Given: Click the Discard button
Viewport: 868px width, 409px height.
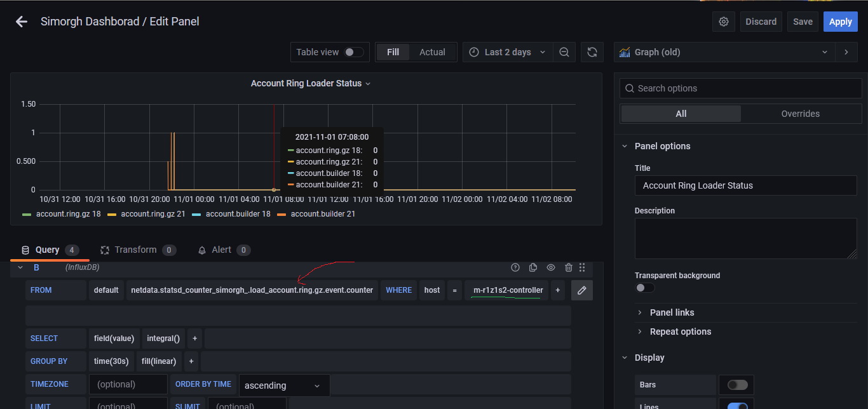Looking at the screenshot, I should click(761, 22).
